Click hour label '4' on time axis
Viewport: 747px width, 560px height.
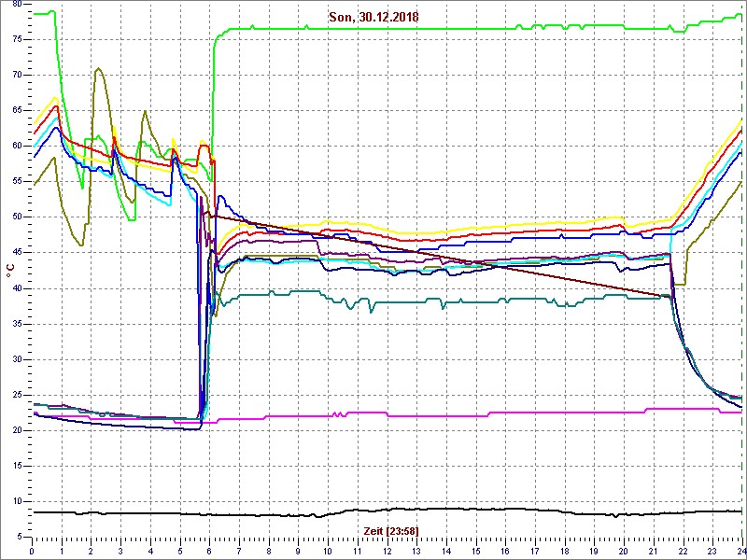pos(150,551)
